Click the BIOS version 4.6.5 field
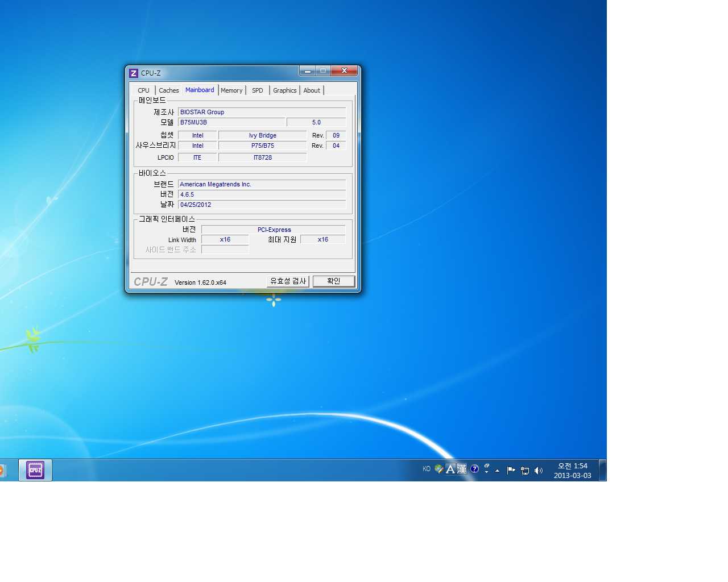 coord(262,194)
